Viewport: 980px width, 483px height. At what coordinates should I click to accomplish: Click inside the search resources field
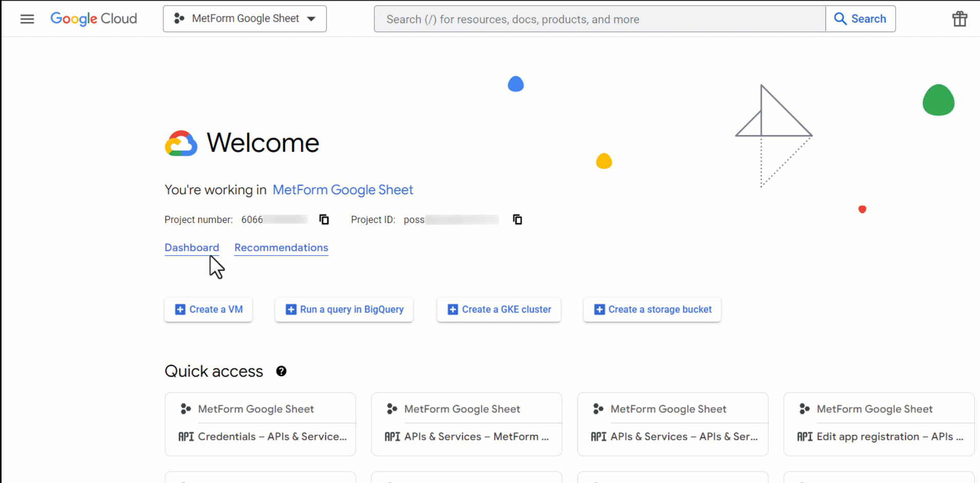(565, 18)
